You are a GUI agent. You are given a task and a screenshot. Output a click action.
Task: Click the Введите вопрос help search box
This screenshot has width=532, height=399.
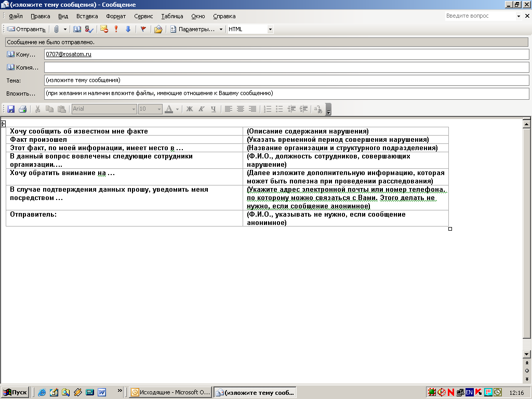tap(480, 16)
